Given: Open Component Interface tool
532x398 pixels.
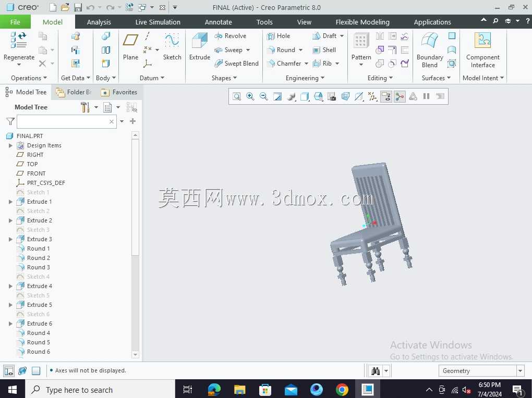Looking at the screenshot, I should point(482,50).
